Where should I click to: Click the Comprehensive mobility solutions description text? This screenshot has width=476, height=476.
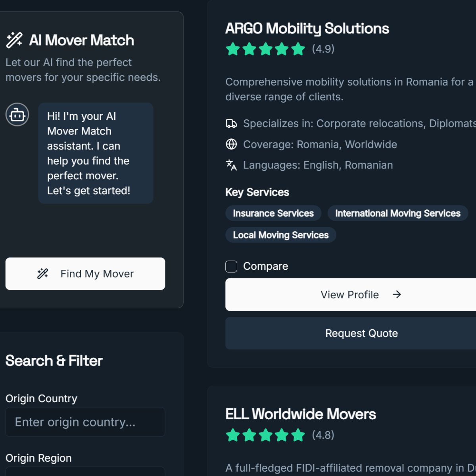pos(349,89)
